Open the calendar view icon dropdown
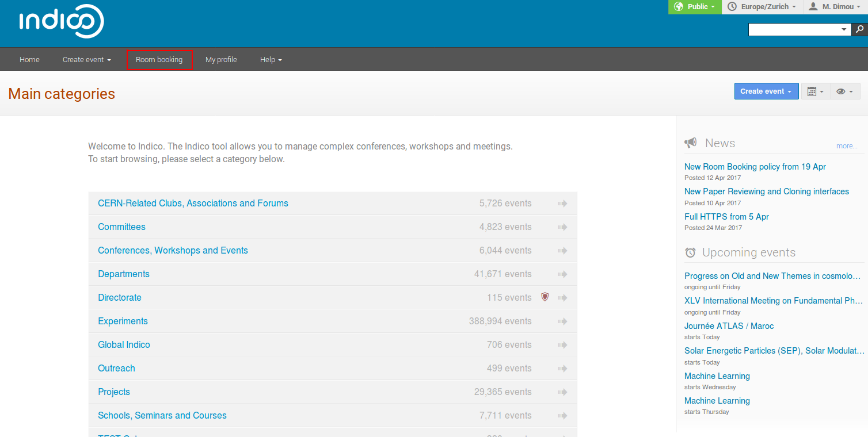This screenshot has height=437, width=868. [816, 91]
